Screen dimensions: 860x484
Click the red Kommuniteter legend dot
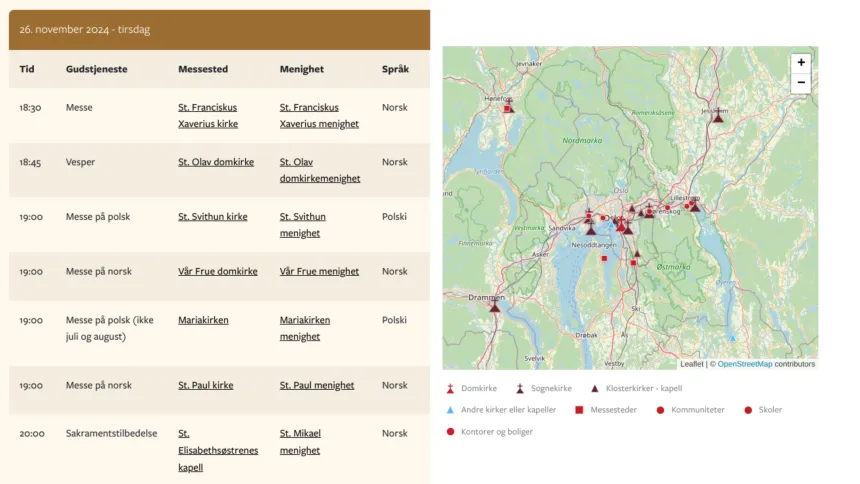(x=660, y=410)
